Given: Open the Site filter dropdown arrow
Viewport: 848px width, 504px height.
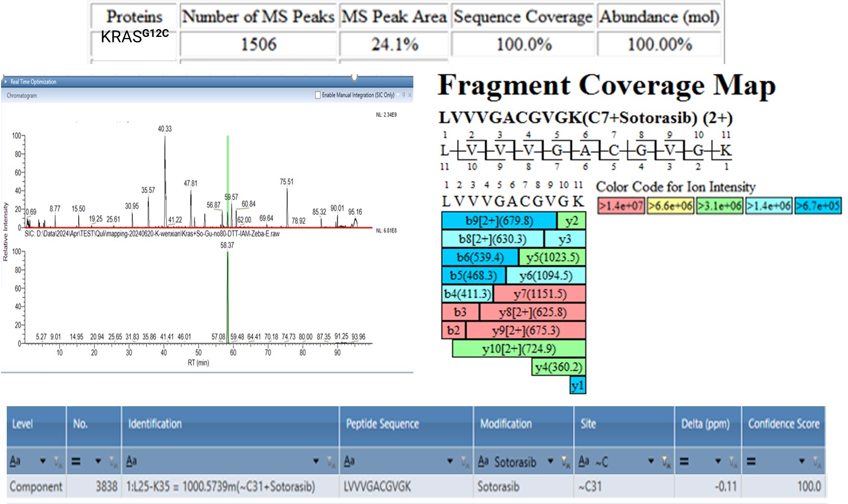Looking at the screenshot, I should tap(651, 461).
